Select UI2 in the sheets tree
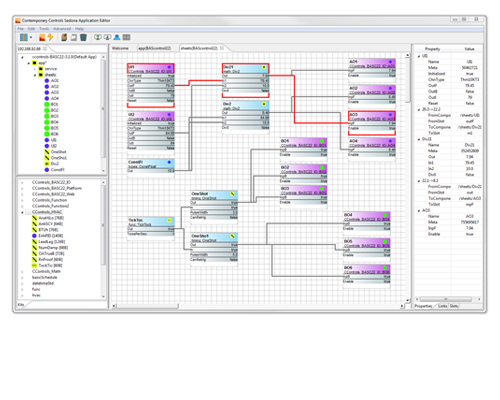The width and height of the screenshot is (500, 400). (54, 146)
